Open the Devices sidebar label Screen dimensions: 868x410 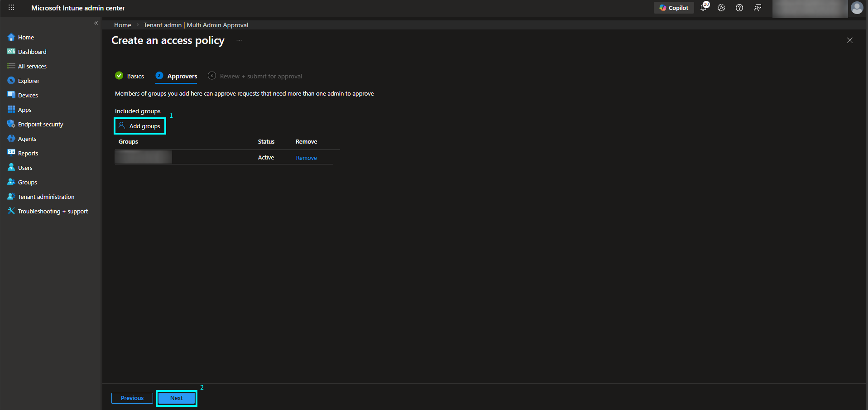[x=28, y=95]
